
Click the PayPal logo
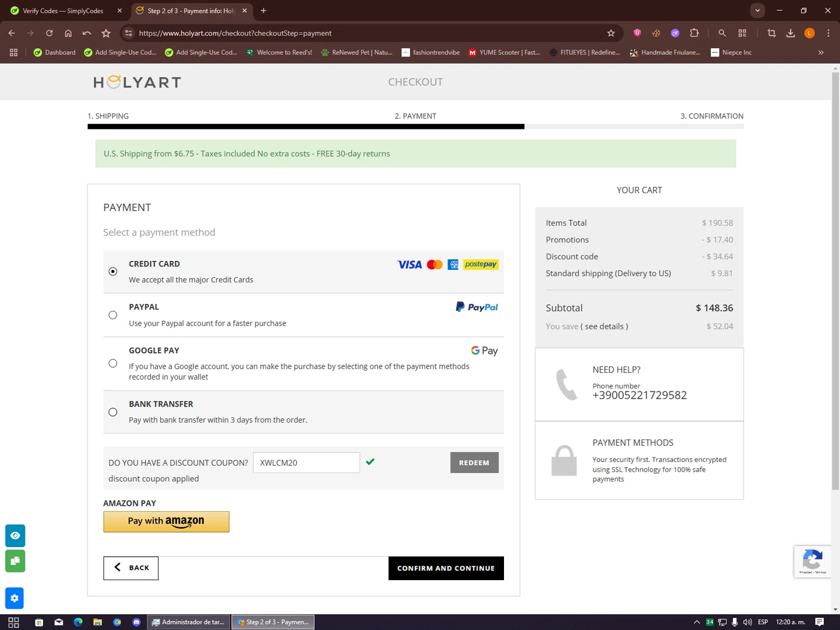click(477, 307)
